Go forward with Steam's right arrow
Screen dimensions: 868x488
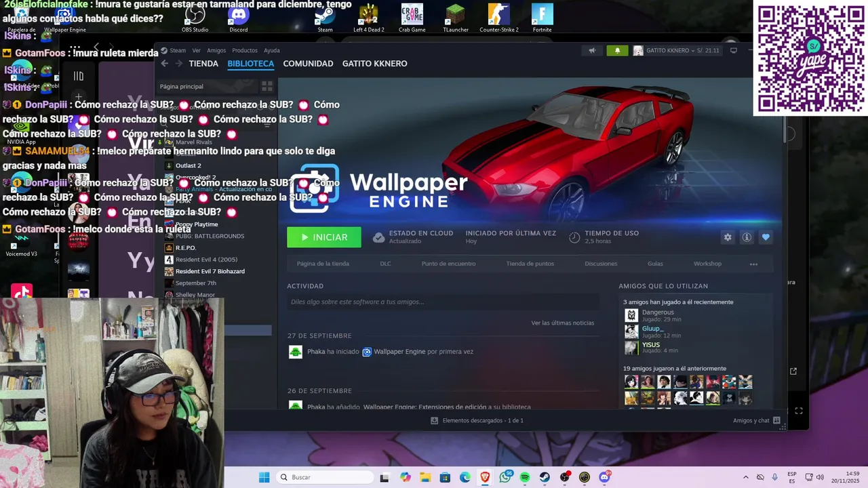click(x=179, y=64)
